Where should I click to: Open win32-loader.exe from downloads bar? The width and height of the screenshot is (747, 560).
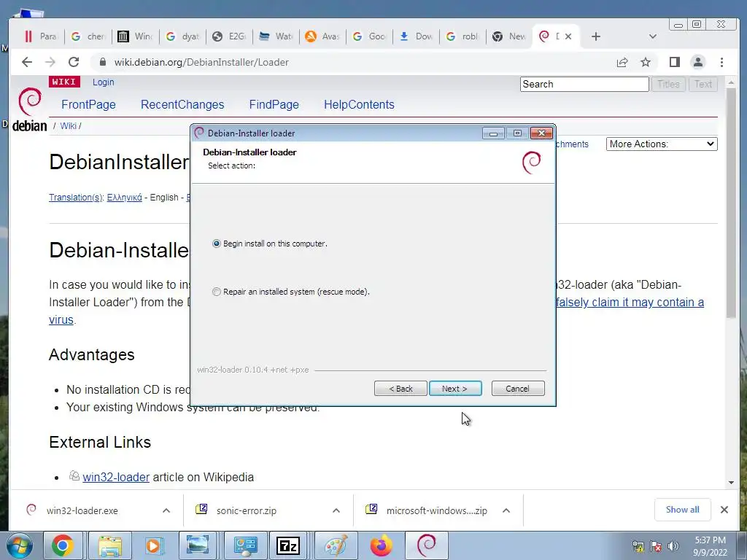[x=82, y=510]
